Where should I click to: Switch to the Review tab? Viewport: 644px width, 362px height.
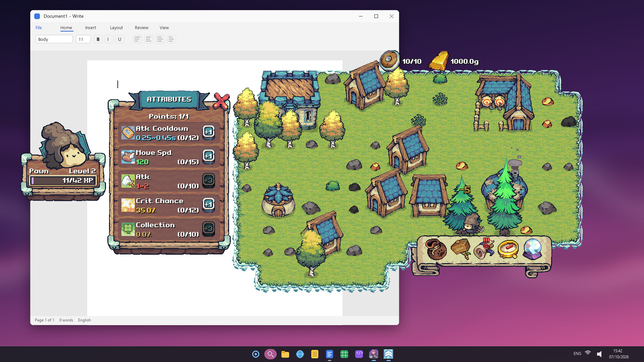click(x=142, y=28)
